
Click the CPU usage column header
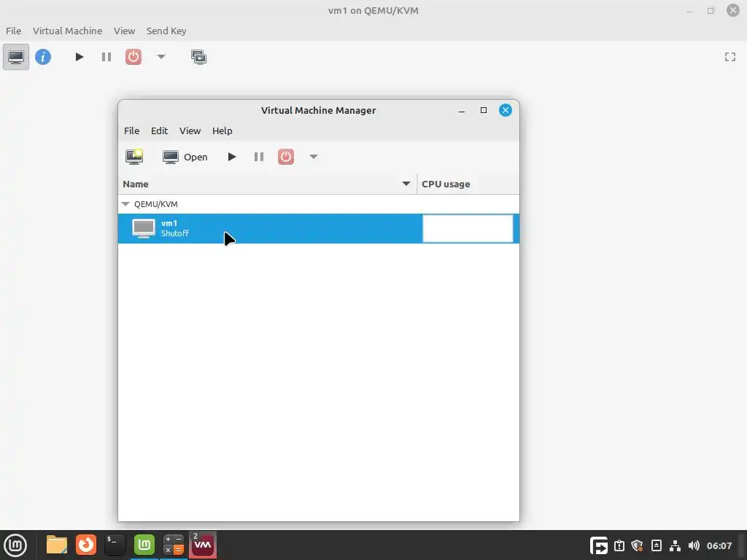[468, 184]
